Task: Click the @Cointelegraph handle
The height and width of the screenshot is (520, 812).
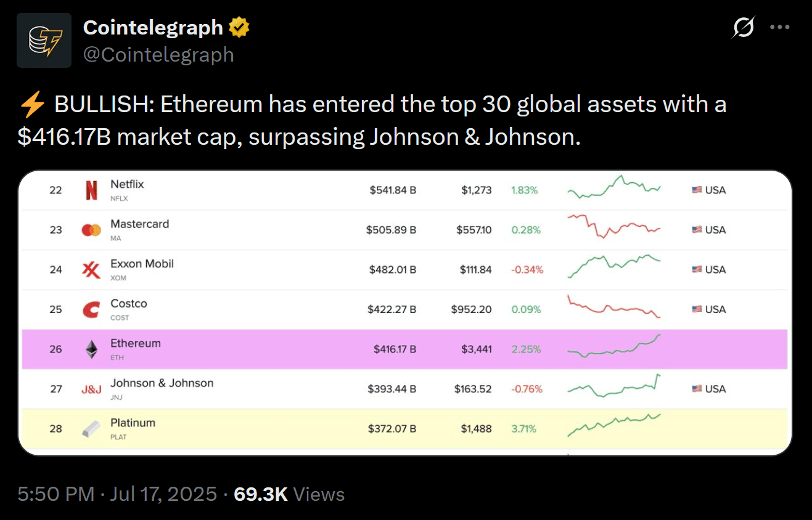Action: click(x=158, y=55)
